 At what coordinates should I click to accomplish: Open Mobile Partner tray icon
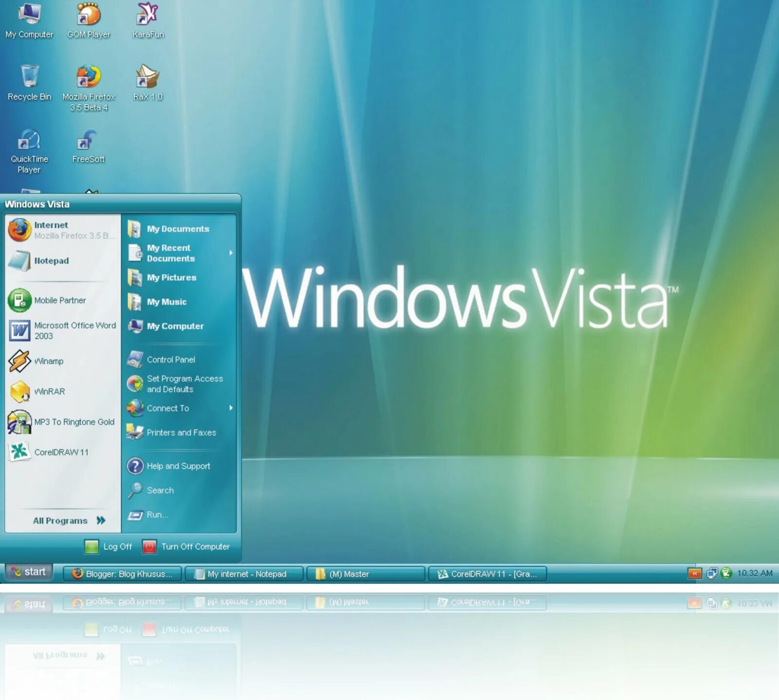[726, 573]
